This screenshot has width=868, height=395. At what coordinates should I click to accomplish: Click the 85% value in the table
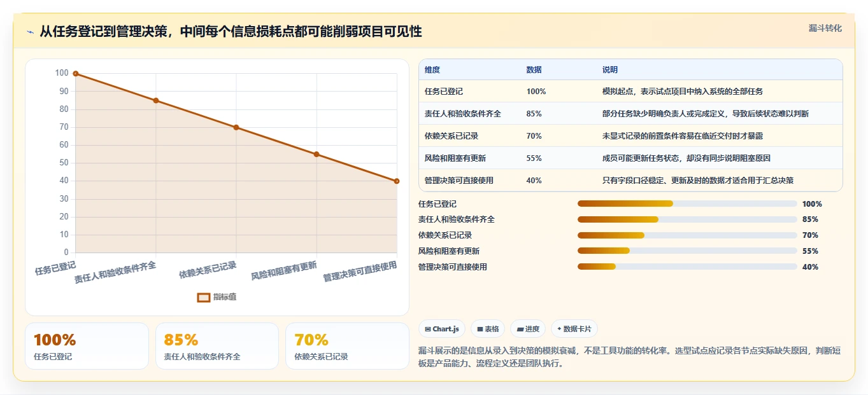coord(534,114)
